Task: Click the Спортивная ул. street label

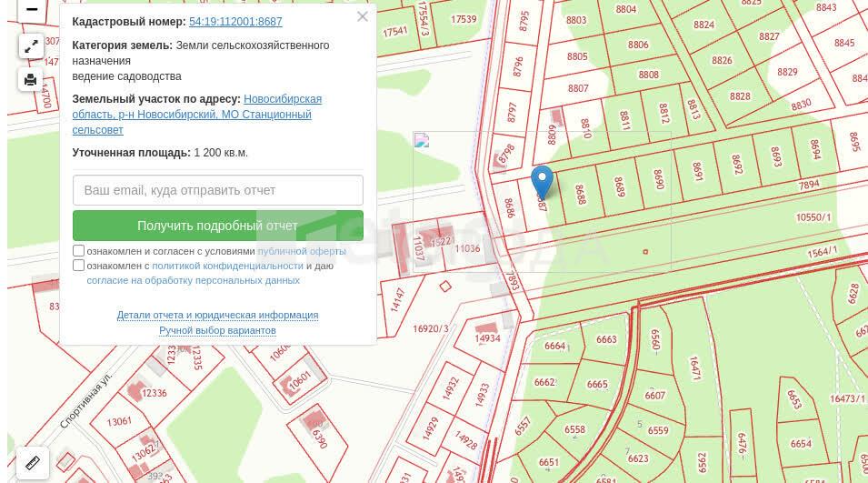Action: pyautogui.click(x=85, y=400)
